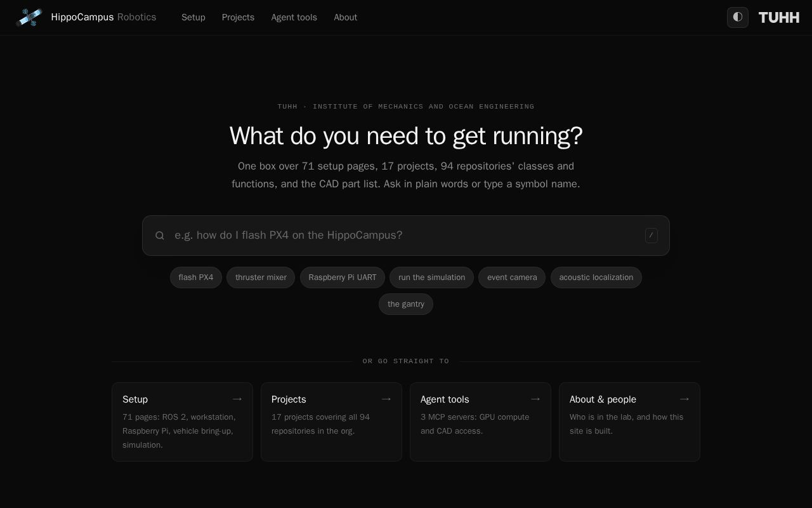Click the "What do you need to get running?" heading

coord(406,136)
